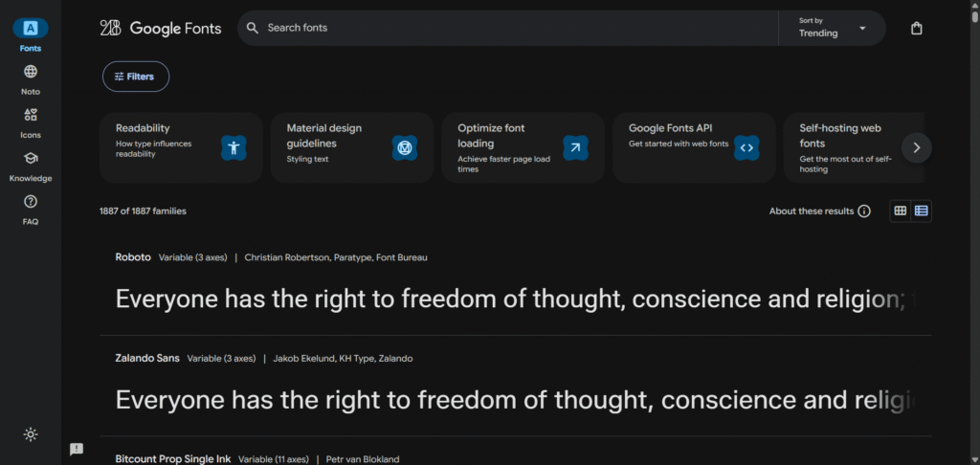Open the FAQ page in sidebar
Viewport: 980px width, 465px height.
point(31,208)
